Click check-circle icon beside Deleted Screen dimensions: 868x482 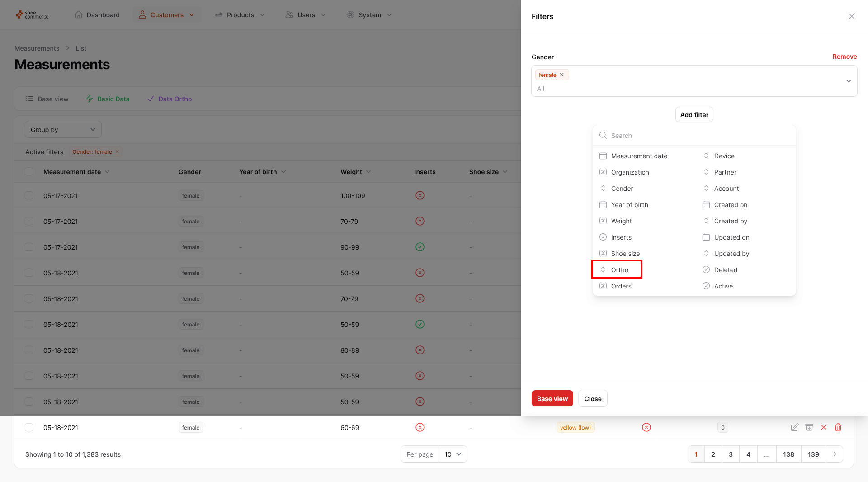[x=706, y=269]
